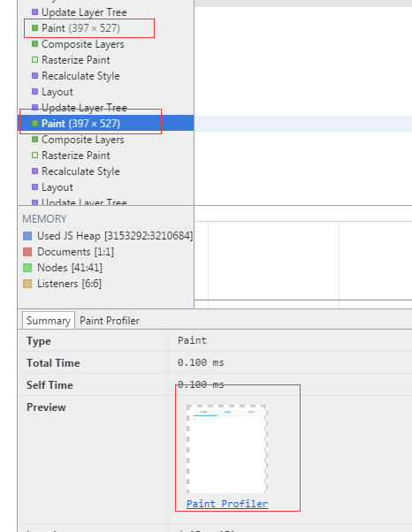Click the 0.100 ms Total Time value
This screenshot has width=412, height=532.
click(x=201, y=362)
